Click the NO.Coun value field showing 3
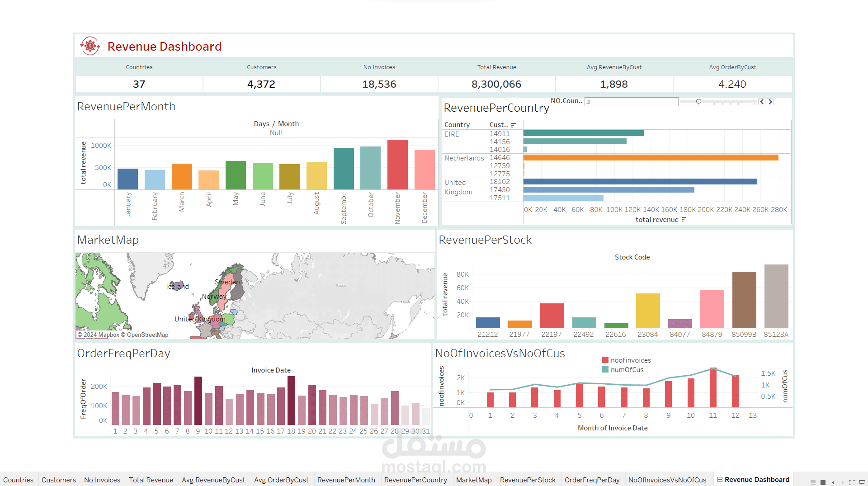Viewport: 868px width, 486px height. [x=631, y=101]
